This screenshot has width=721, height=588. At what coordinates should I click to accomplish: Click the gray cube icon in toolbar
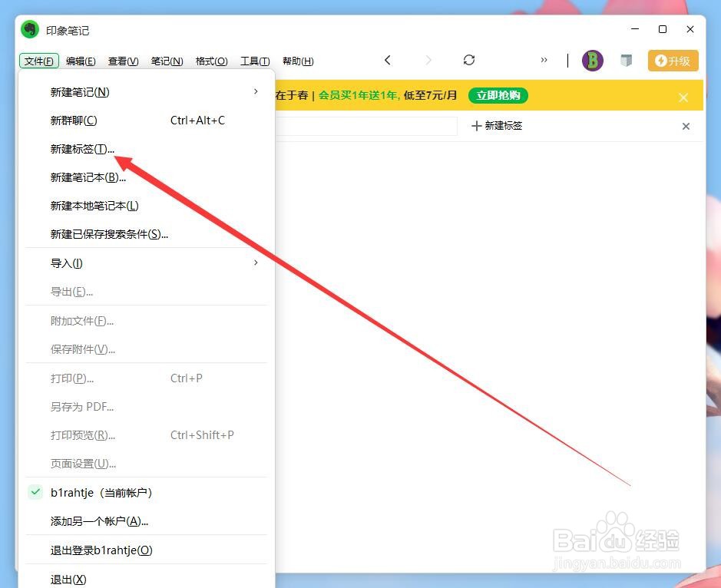(627, 61)
